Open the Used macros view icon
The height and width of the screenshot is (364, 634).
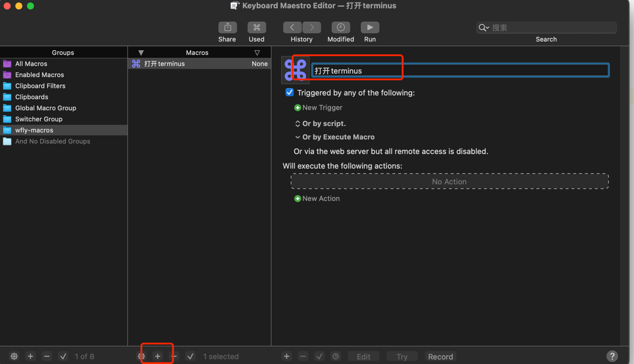tap(257, 27)
